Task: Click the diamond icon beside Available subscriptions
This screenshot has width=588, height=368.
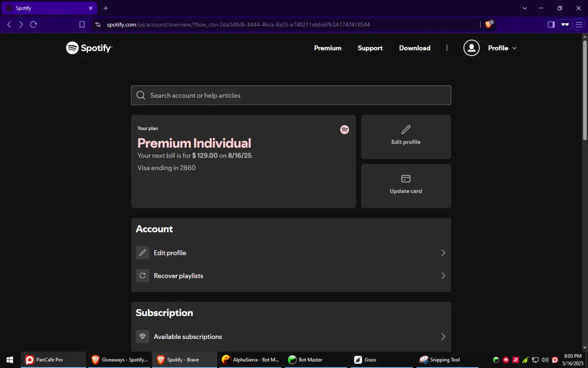Action: click(x=142, y=336)
